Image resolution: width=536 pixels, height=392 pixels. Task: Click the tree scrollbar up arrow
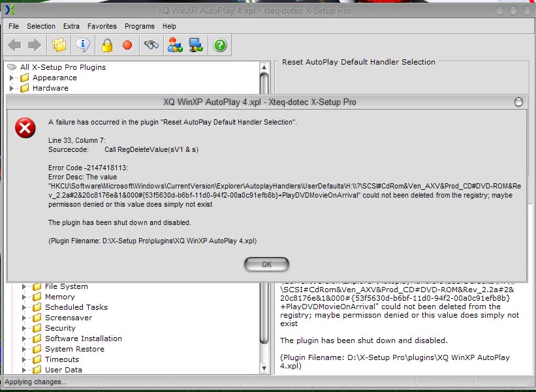point(264,67)
